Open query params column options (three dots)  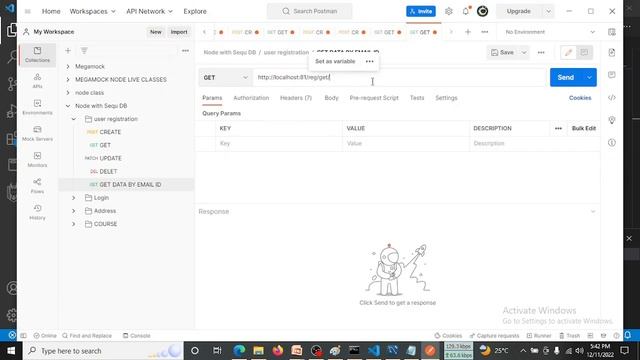pos(558,128)
